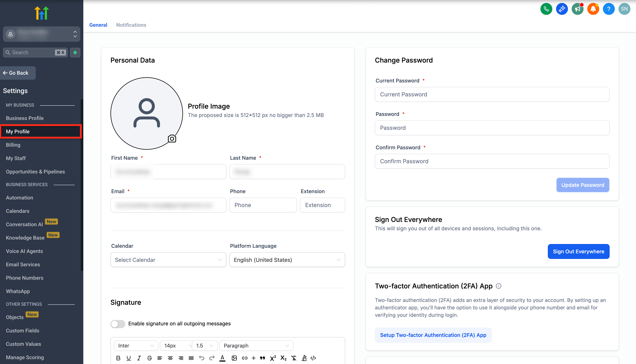Image resolution: width=636 pixels, height=364 pixels.
Task: Open Business Profile in settings sidebar
Action: click(25, 118)
